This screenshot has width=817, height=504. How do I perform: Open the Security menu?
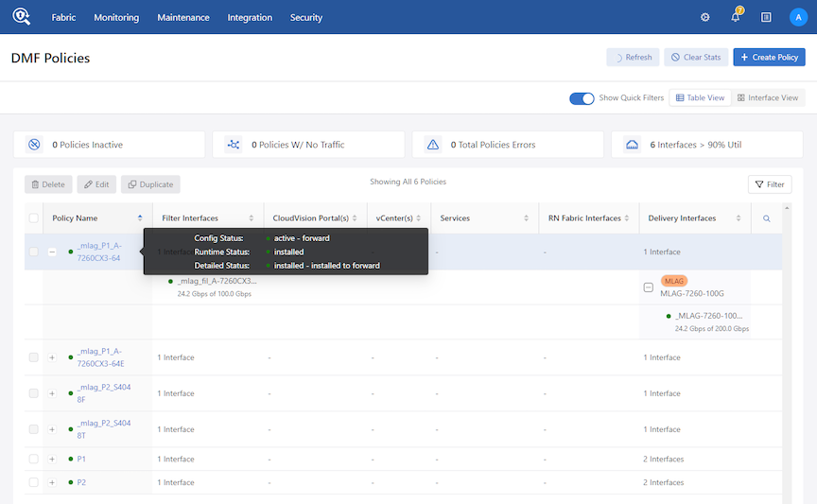[306, 17]
